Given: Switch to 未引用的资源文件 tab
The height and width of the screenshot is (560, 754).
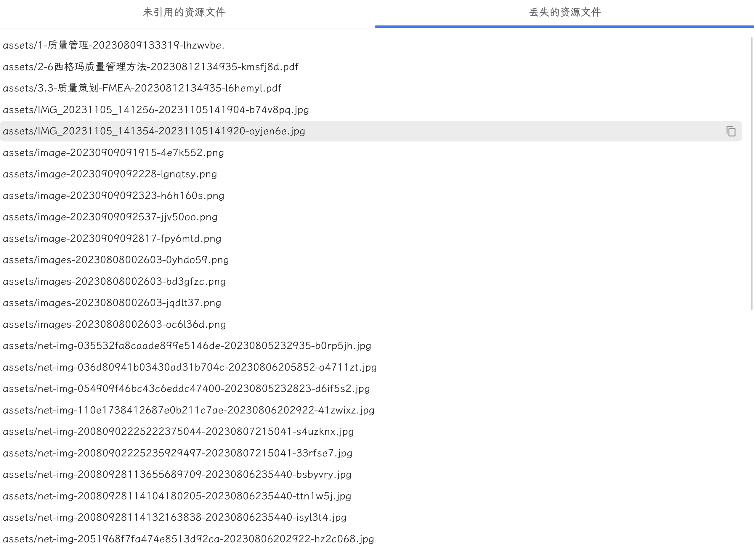Looking at the screenshot, I should [184, 12].
